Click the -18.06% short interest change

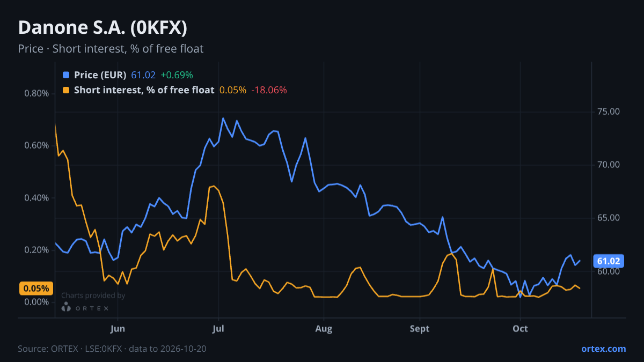269,90
